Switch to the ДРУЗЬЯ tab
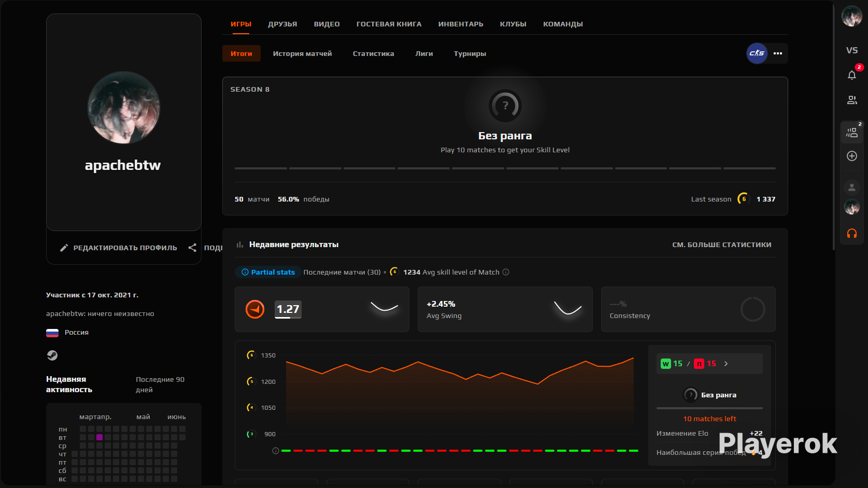The height and width of the screenshot is (488, 868). (282, 24)
